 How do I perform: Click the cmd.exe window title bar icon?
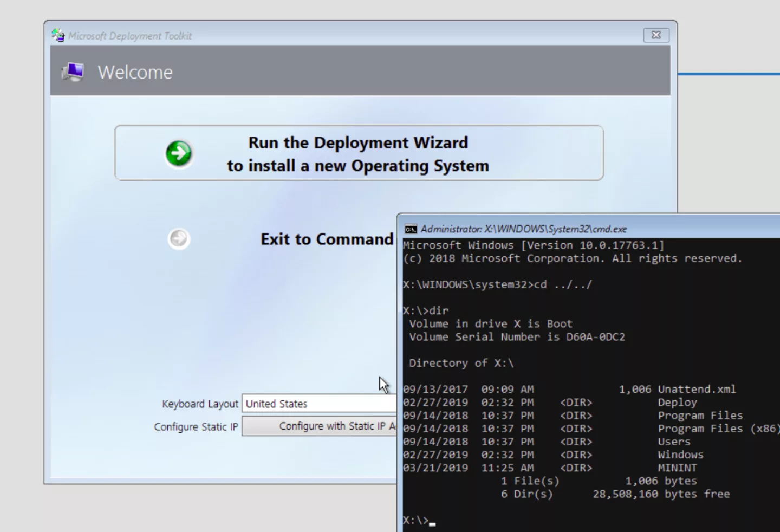411,229
